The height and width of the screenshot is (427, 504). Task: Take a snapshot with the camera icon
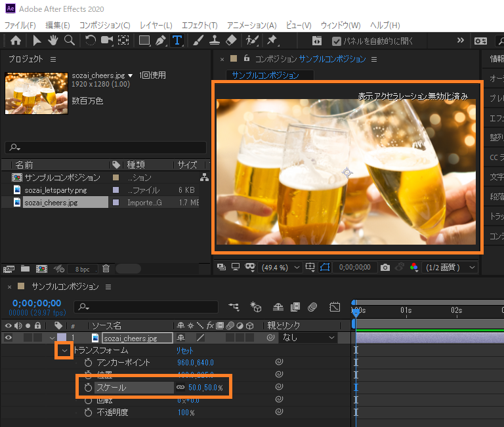385,268
